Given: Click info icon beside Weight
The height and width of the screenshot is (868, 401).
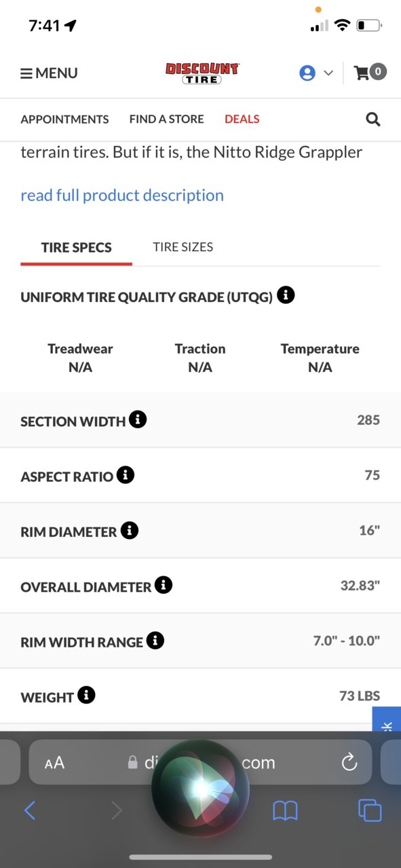Looking at the screenshot, I should (86, 695).
